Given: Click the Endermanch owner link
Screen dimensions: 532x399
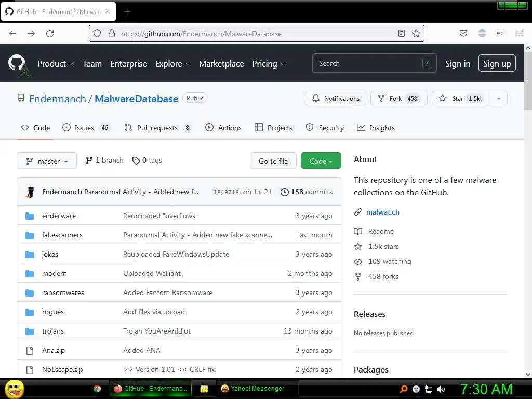Looking at the screenshot, I should pos(58,99).
